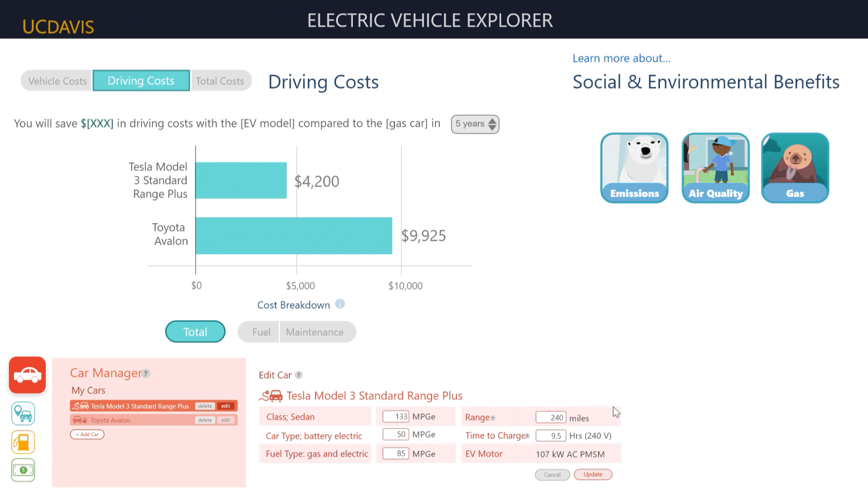
Task: Click the $[XXX] savings amount text
Action: click(x=97, y=124)
